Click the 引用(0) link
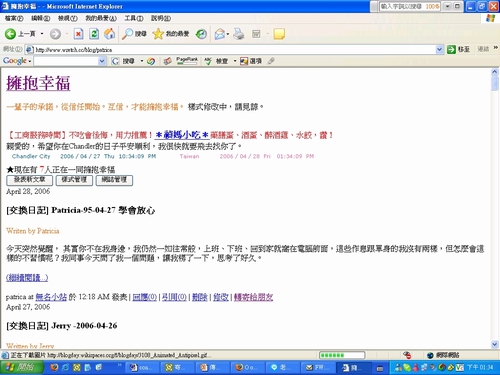 (x=174, y=297)
